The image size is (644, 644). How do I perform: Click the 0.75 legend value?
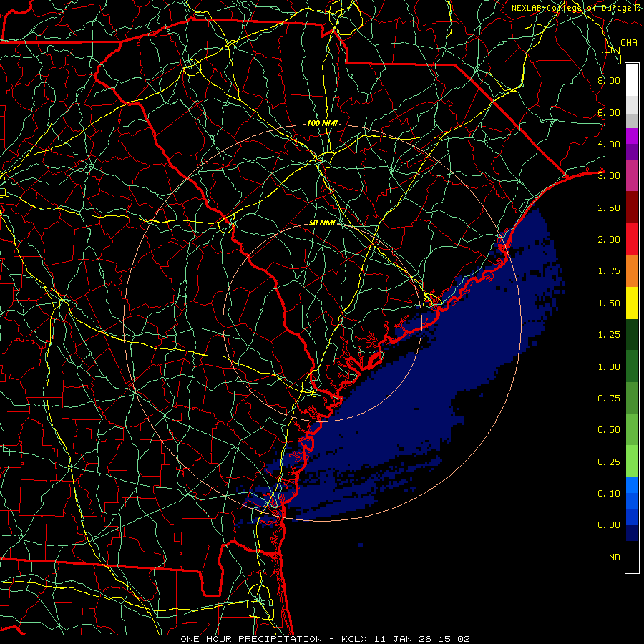(609, 399)
